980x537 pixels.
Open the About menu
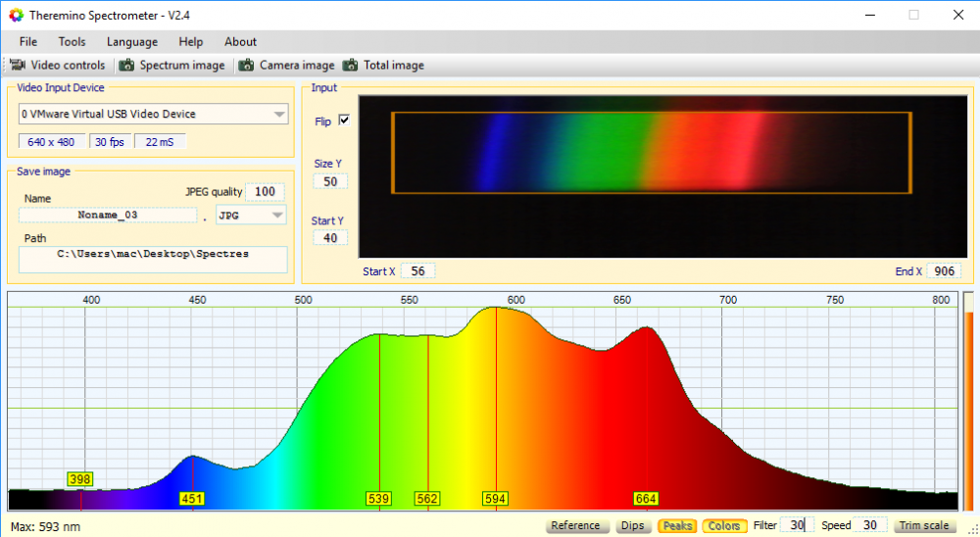point(241,42)
